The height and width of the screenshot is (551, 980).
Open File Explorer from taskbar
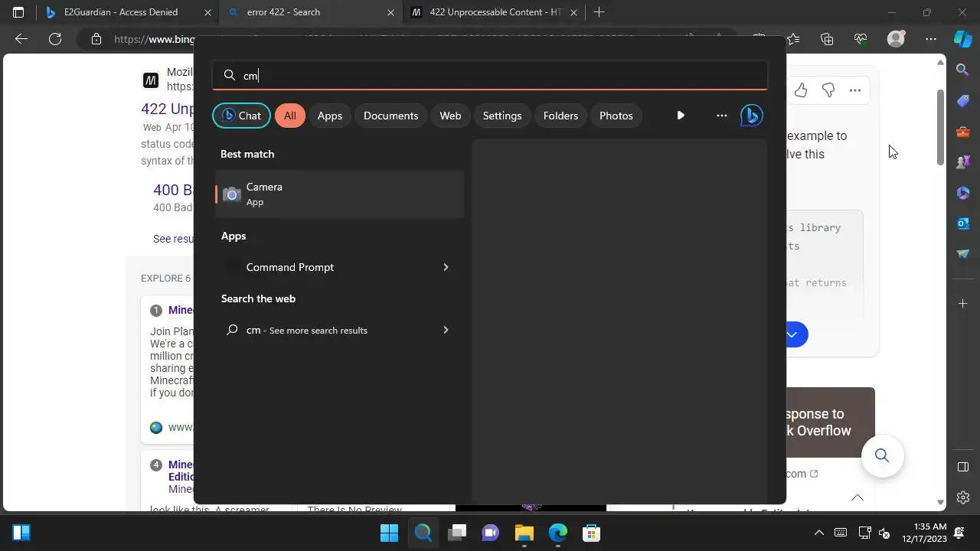coord(524,533)
